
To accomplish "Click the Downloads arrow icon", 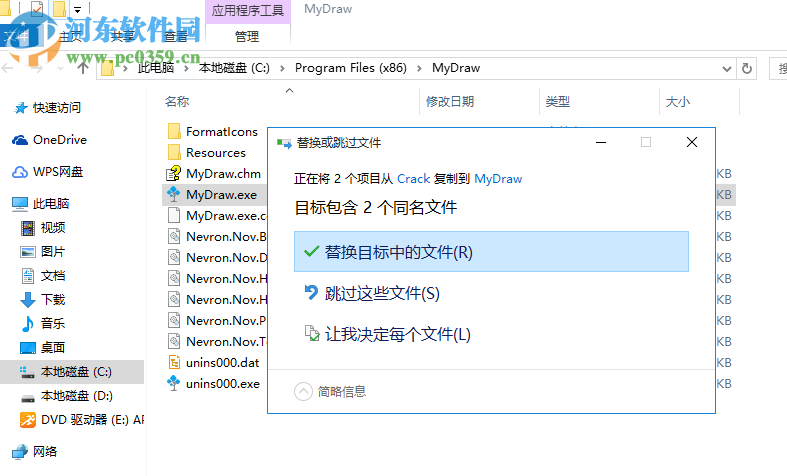I will 28,300.
